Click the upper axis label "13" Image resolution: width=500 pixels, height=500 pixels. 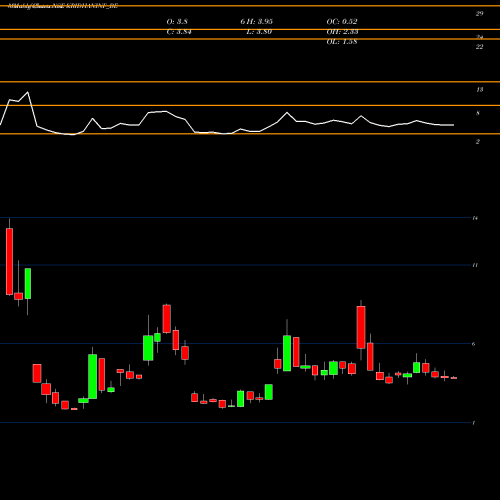tap(480, 90)
